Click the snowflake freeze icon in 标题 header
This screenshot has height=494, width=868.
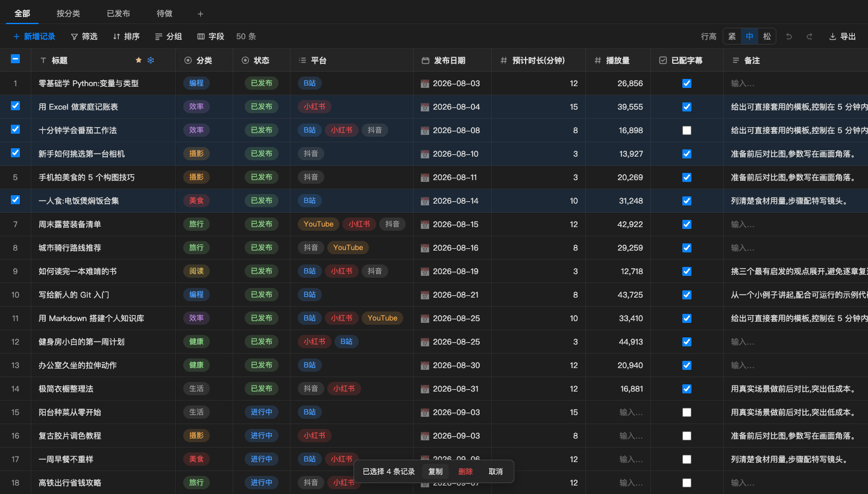pos(151,60)
